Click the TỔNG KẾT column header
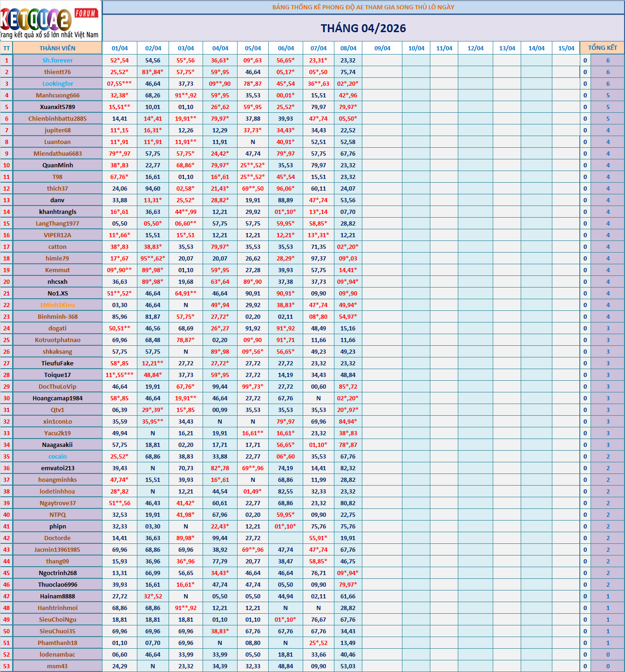Viewport: 625px width, 672px height. 602,48
